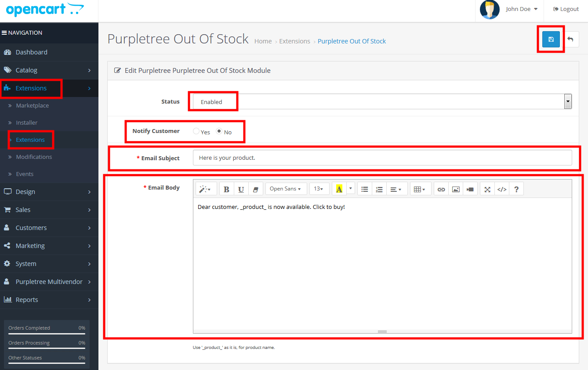Select Yes for Notify Customer

pos(196,131)
